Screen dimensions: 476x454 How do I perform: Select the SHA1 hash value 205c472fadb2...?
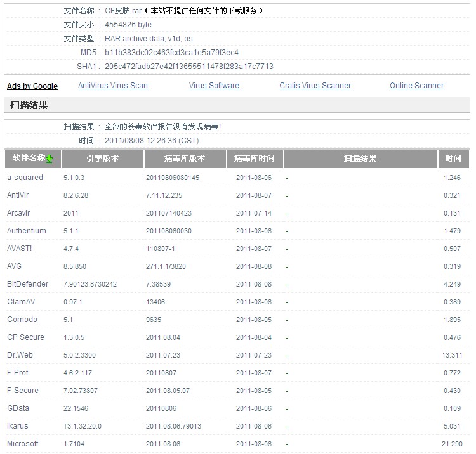click(x=189, y=67)
